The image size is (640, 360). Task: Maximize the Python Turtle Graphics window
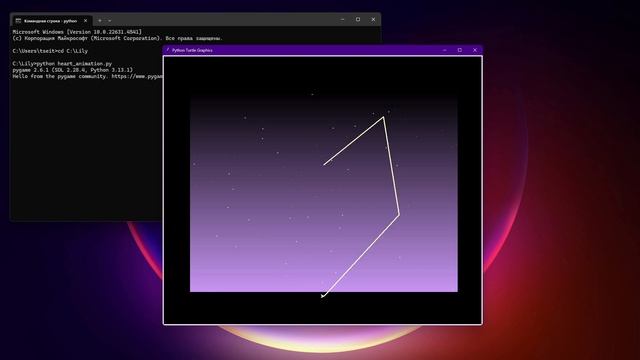pyautogui.click(x=460, y=50)
